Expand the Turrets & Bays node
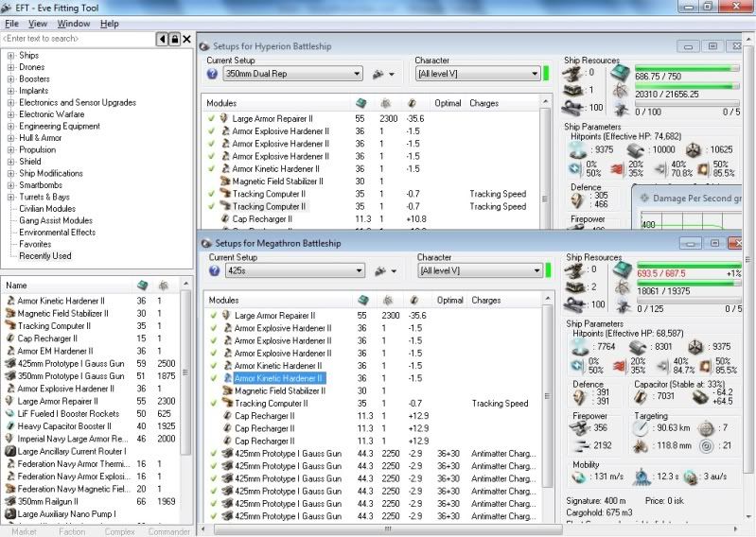This screenshot has width=756, height=537. coord(10,197)
